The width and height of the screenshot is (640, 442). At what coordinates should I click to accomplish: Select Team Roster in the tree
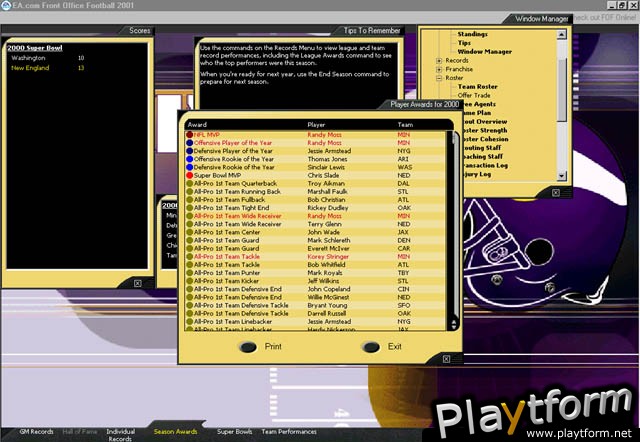[478, 87]
